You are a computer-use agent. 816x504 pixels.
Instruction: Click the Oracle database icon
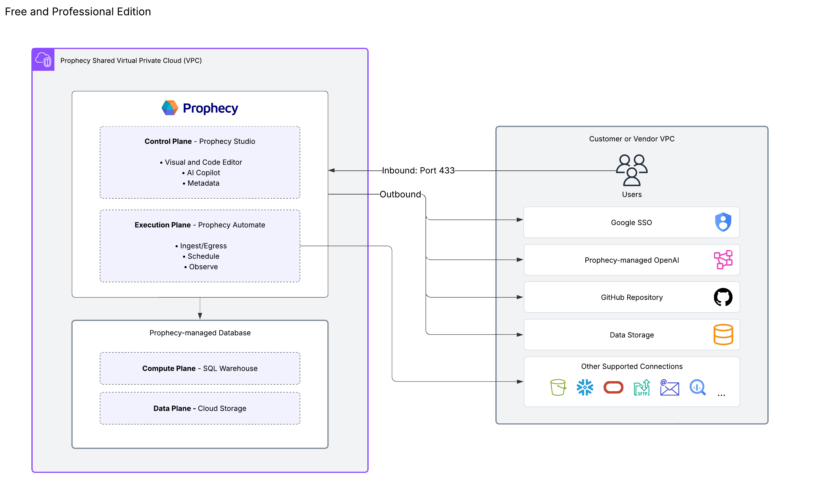(x=613, y=388)
